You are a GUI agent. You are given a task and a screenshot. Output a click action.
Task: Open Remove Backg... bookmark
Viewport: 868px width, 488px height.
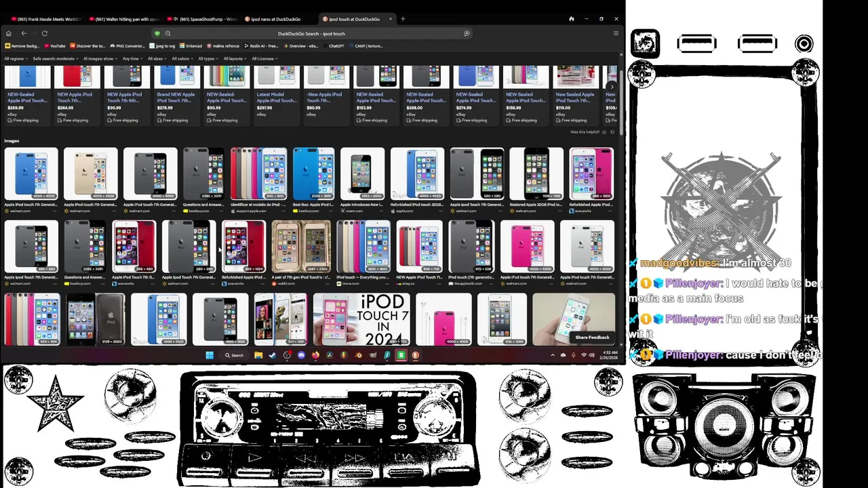(x=22, y=46)
